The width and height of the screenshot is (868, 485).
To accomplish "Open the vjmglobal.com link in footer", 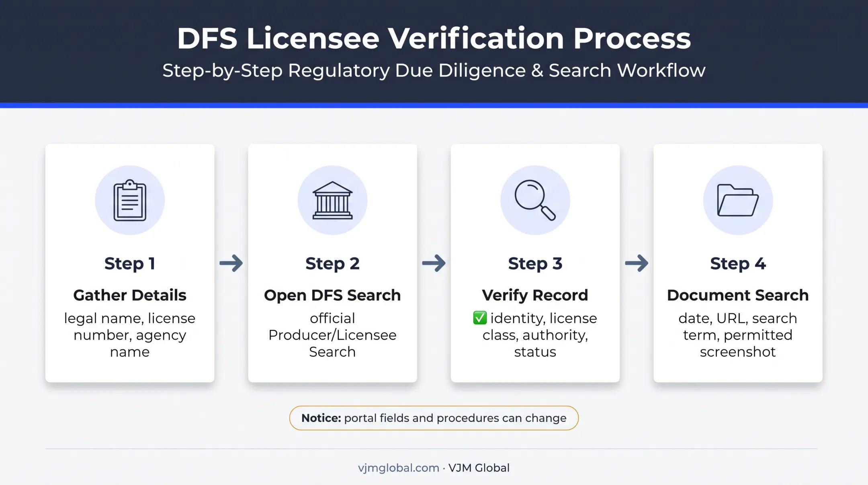I will coord(398,468).
